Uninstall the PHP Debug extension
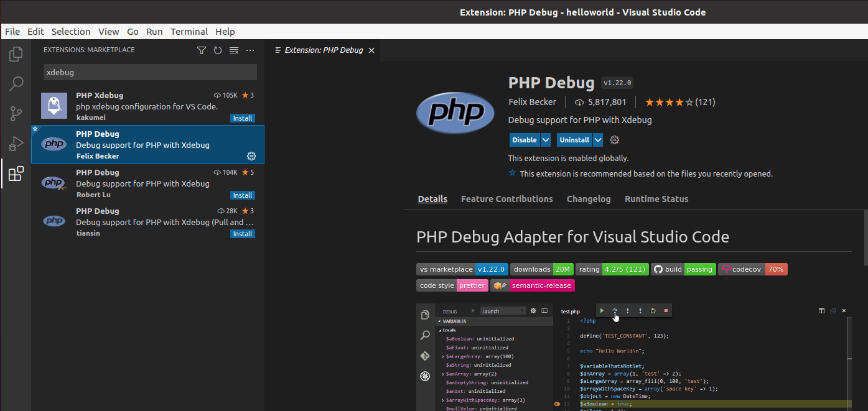The width and height of the screenshot is (868, 411). pyautogui.click(x=574, y=140)
